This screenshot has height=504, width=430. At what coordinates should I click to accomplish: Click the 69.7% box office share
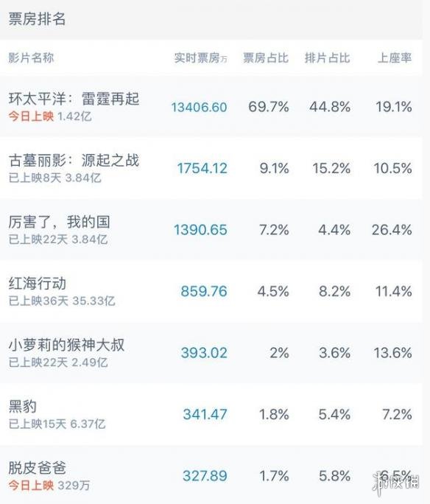(269, 107)
